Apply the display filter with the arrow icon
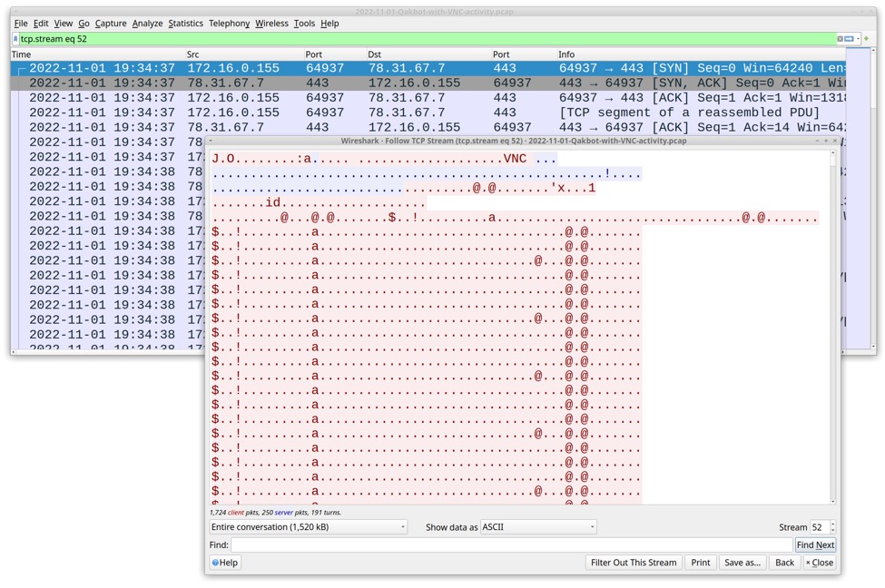885x588 pixels. click(x=849, y=39)
